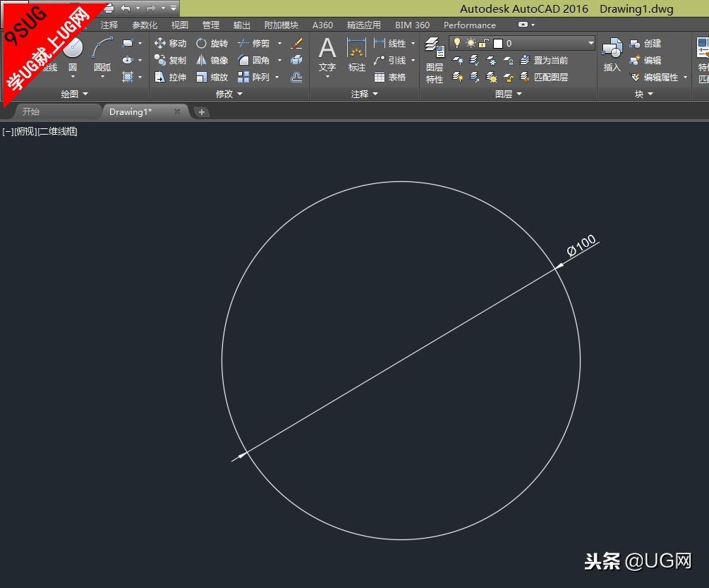Screen dimensions: 709x588
Task: Expand the layer selection dropdown
Action: click(x=590, y=43)
